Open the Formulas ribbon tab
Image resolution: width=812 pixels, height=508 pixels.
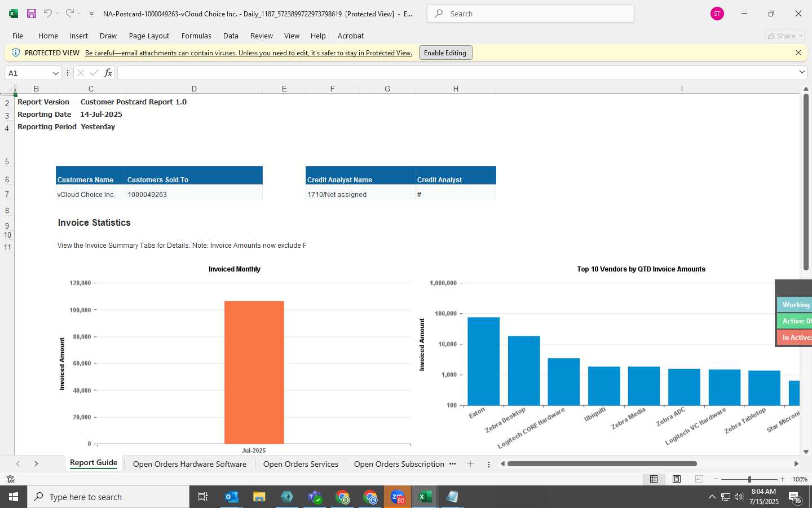pos(196,36)
